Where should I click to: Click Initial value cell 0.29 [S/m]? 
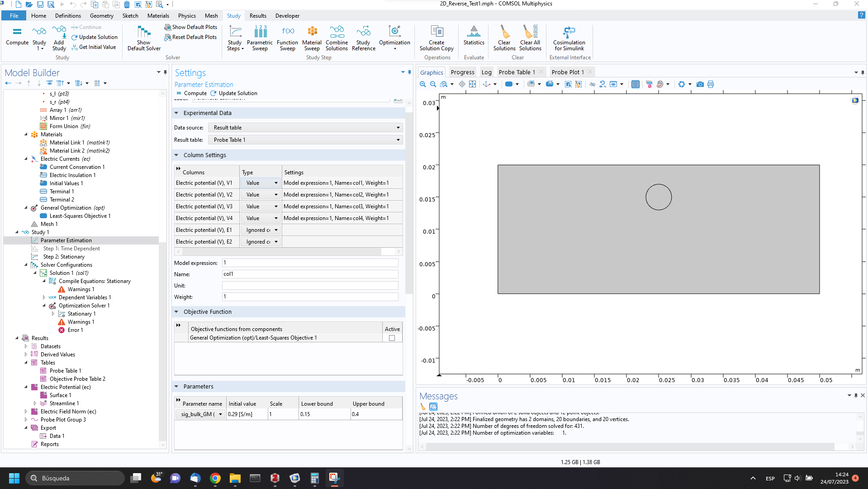[x=247, y=414]
